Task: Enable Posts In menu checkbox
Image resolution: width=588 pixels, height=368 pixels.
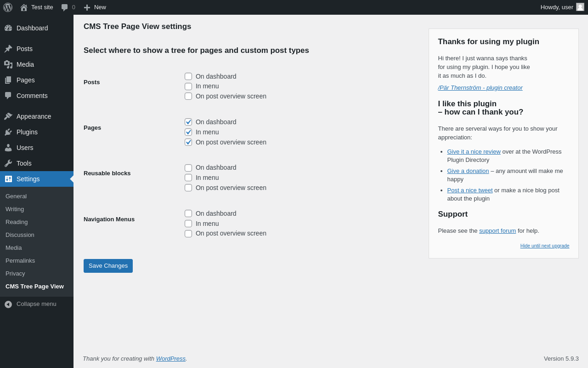Action: [188, 86]
